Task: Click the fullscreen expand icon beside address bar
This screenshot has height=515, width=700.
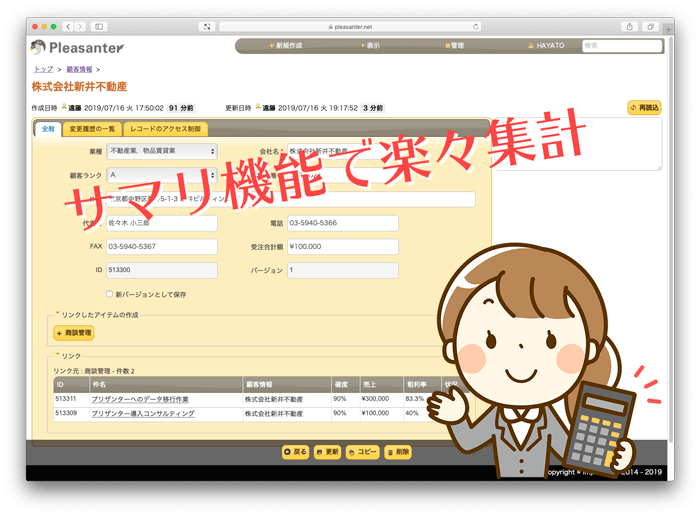Action: click(207, 27)
